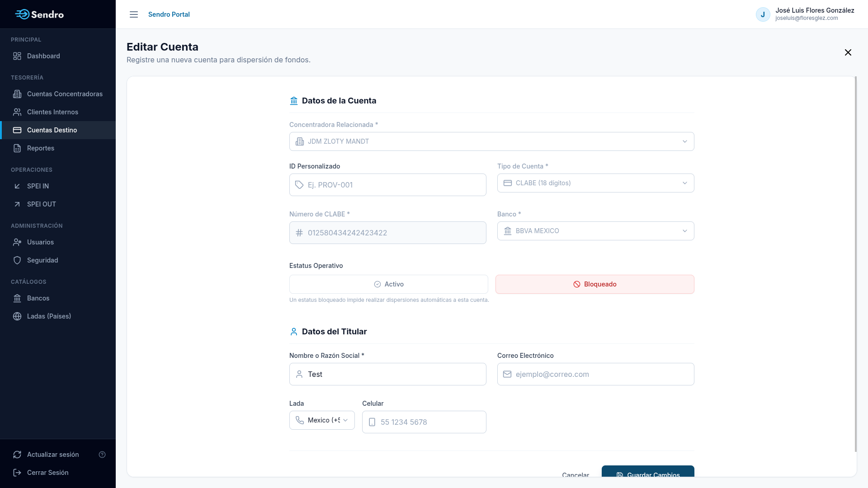Click the form's vertical scrollbar
Image resolution: width=868 pixels, height=488 pixels.
855,264
